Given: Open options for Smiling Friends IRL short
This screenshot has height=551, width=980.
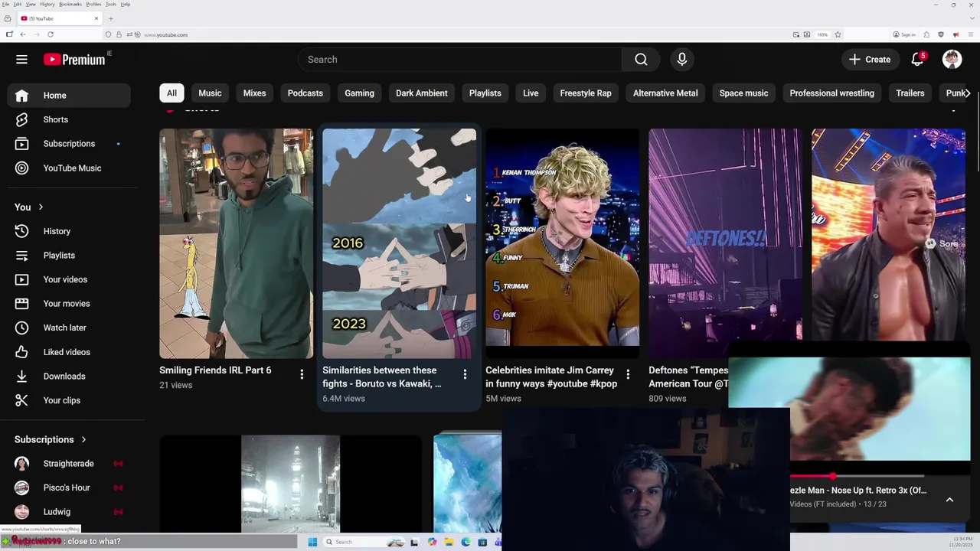Looking at the screenshot, I should click(x=302, y=374).
